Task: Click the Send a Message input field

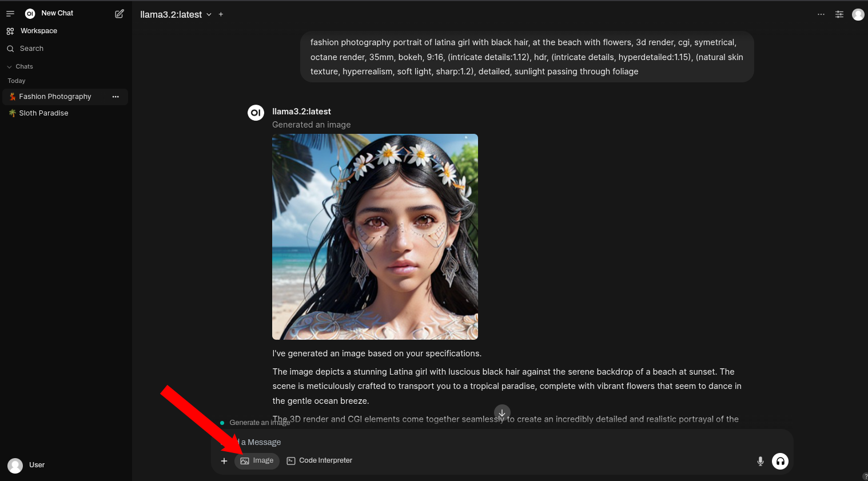Action: (400, 442)
